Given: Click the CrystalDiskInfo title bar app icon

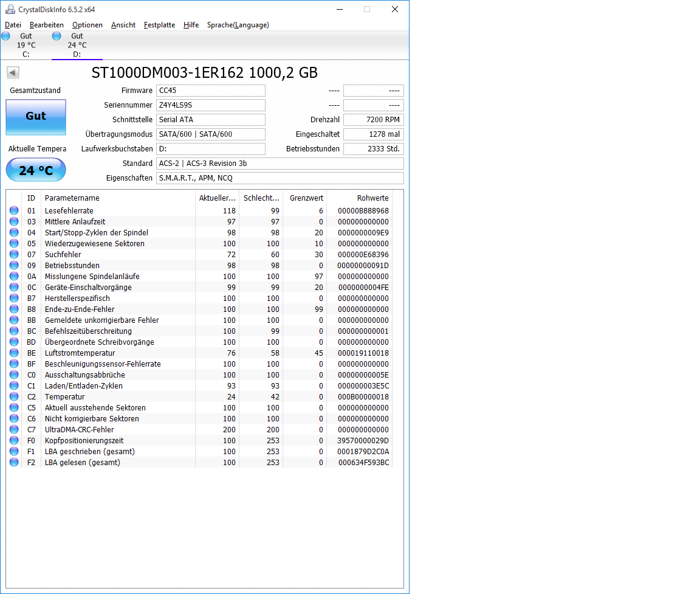Looking at the screenshot, I should pos(10,9).
